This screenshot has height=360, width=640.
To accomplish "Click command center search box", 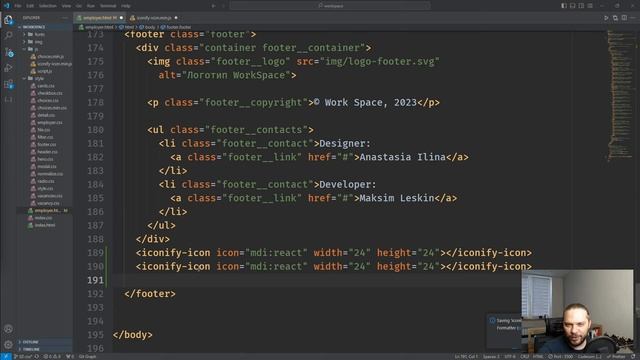I will click(330, 6).
